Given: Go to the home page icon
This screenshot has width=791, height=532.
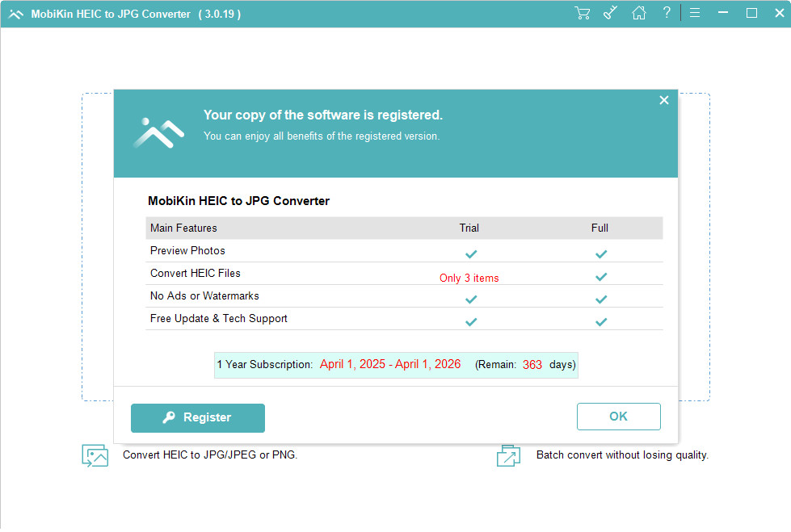Looking at the screenshot, I should pyautogui.click(x=638, y=13).
